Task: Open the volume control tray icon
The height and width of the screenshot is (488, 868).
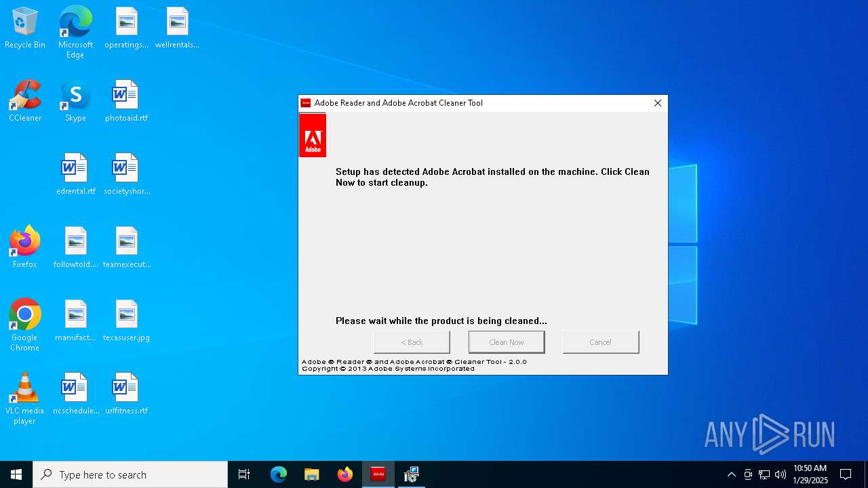Action: 781,474
